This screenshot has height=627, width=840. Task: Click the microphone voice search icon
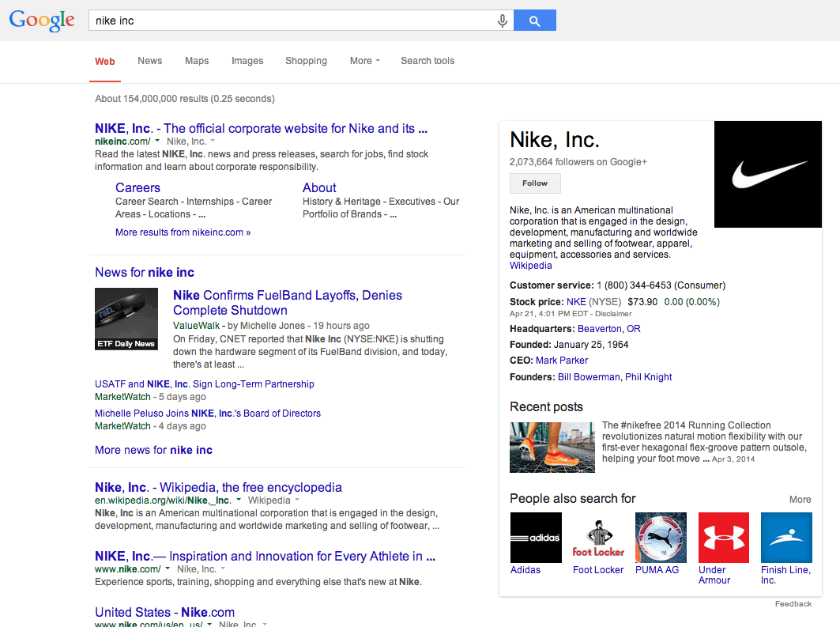coord(502,21)
